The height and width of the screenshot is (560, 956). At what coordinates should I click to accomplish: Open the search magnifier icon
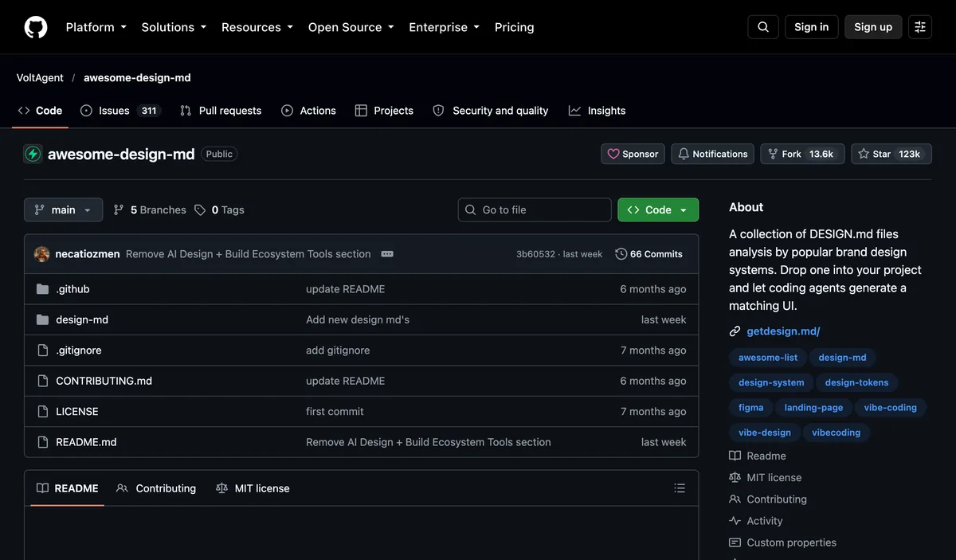click(x=763, y=27)
